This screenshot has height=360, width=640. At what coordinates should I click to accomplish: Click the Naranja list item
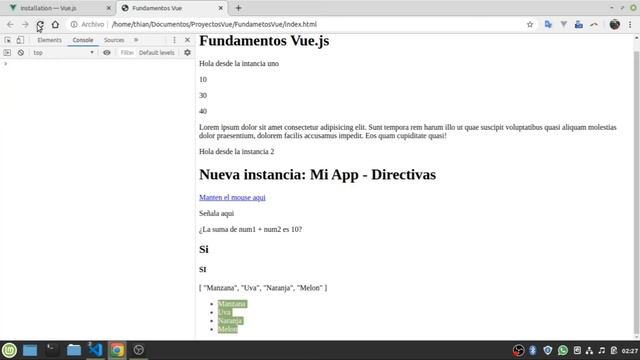[231, 321]
